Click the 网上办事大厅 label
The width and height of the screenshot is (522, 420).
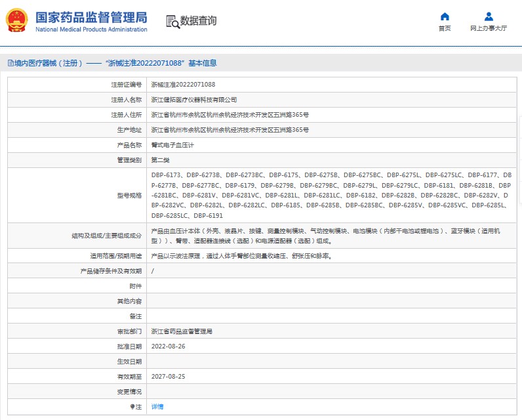(x=489, y=28)
